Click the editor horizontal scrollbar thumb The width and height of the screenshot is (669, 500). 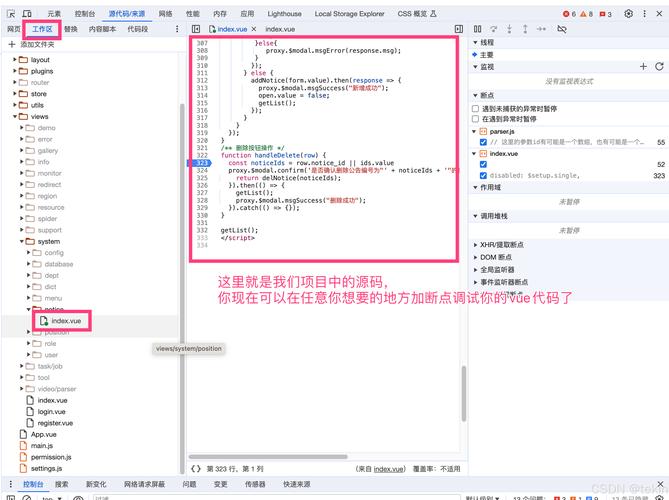point(268,456)
